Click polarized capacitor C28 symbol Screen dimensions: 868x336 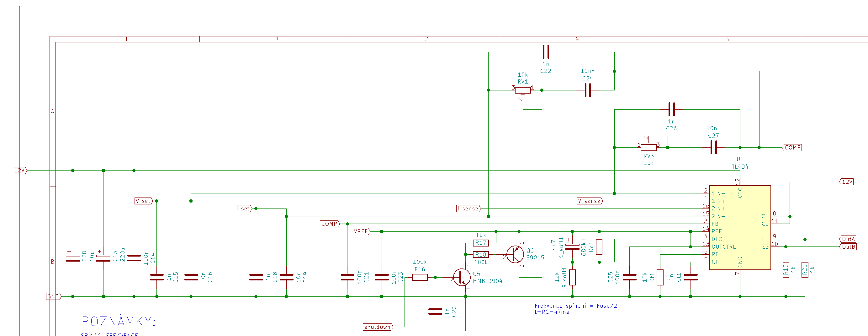coord(73,258)
